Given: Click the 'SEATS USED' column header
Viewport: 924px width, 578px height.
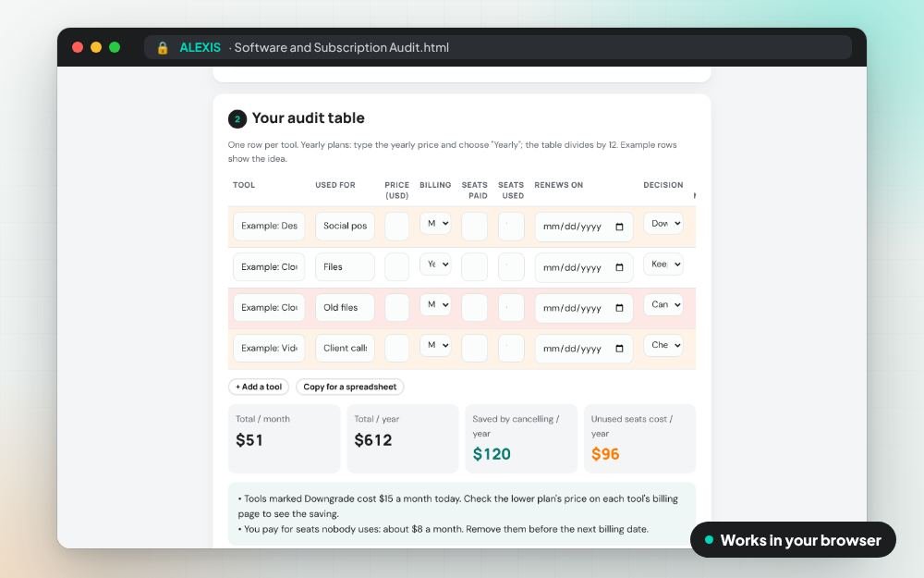Looking at the screenshot, I should (x=512, y=191).
